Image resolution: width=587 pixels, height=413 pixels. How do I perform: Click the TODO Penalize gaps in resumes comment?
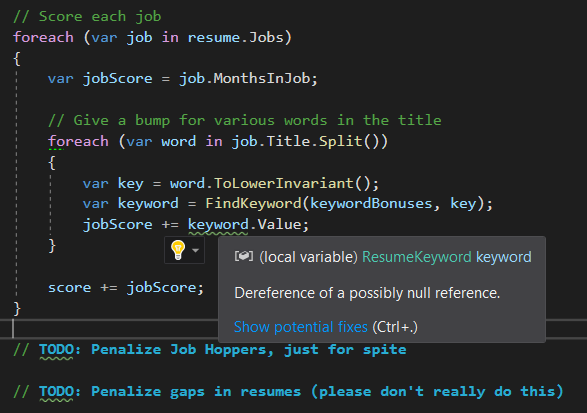coord(288,392)
